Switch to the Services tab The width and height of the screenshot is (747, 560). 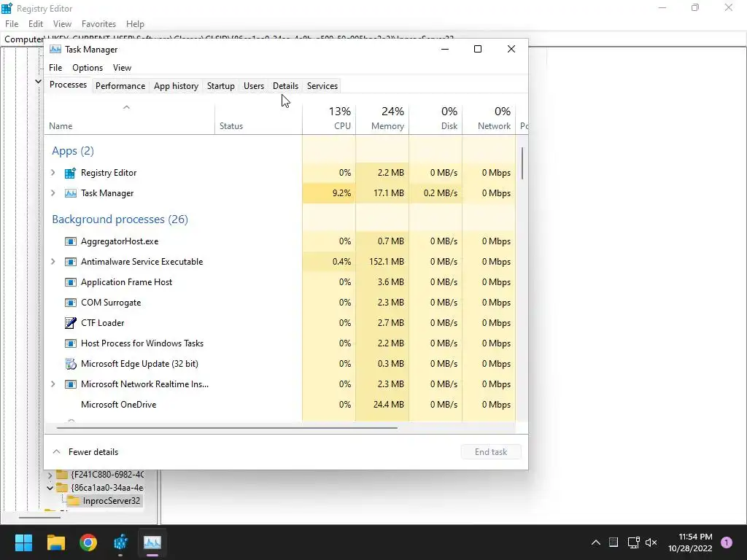click(322, 86)
